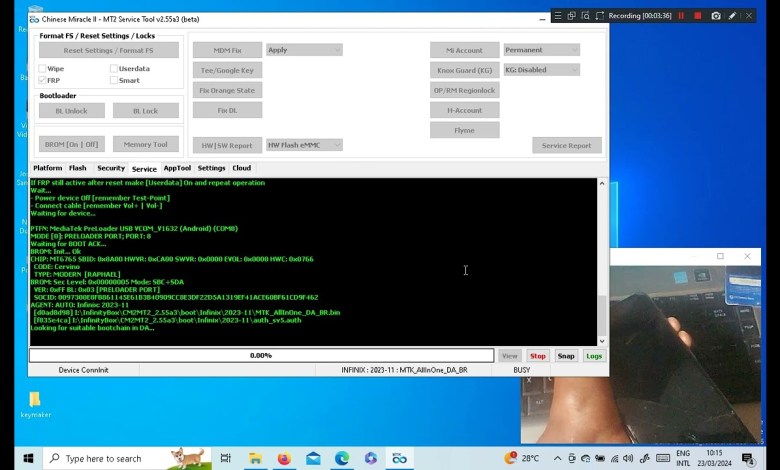The image size is (780, 470).
Task: Open File Explorer from the taskbar
Action: tap(255, 458)
